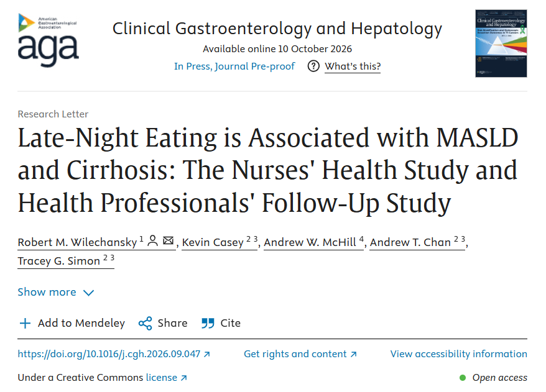Click the AGA logo
The height and width of the screenshot is (392, 546).
point(48,39)
